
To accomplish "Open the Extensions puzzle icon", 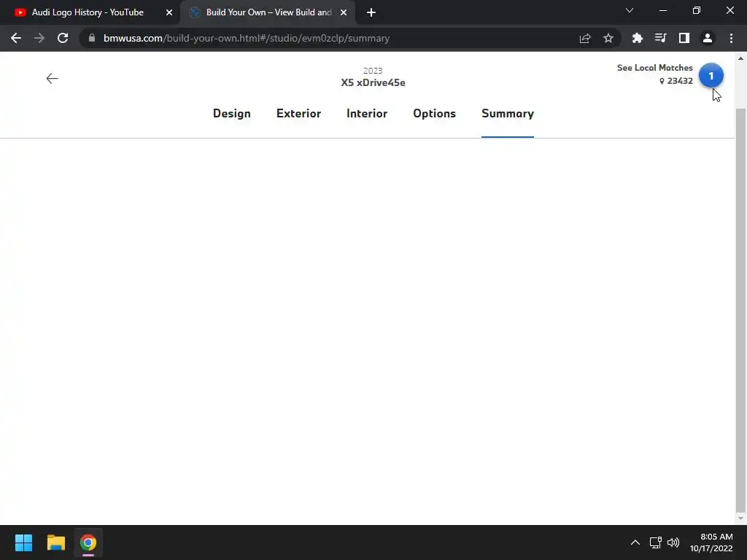I will [637, 38].
